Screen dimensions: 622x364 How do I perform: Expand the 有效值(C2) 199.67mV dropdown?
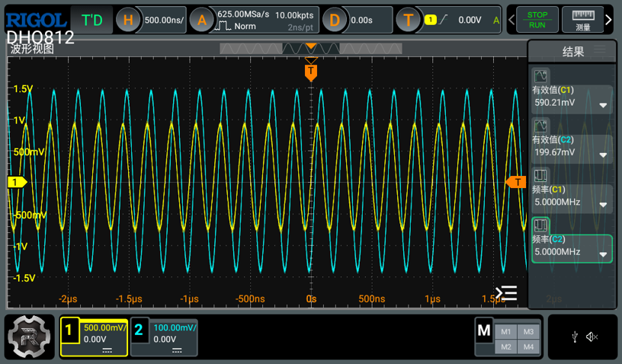pyautogui.click(x=603, y=155)
